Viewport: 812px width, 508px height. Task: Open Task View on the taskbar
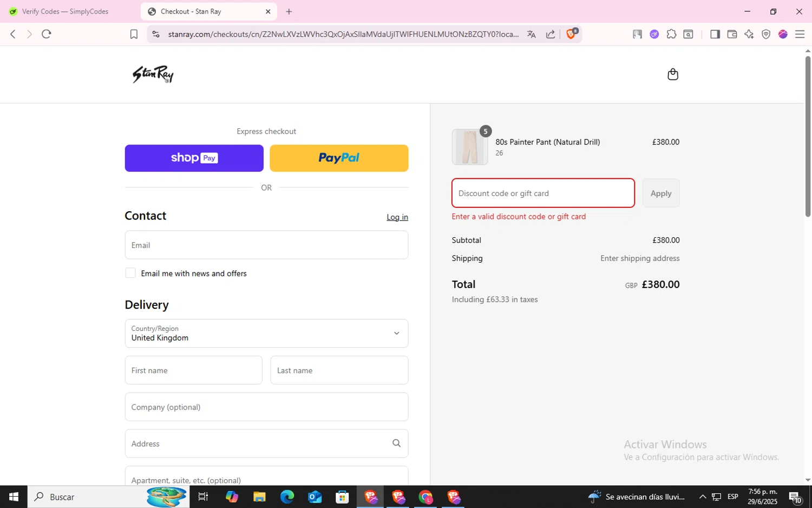click(x=204, y=497)
